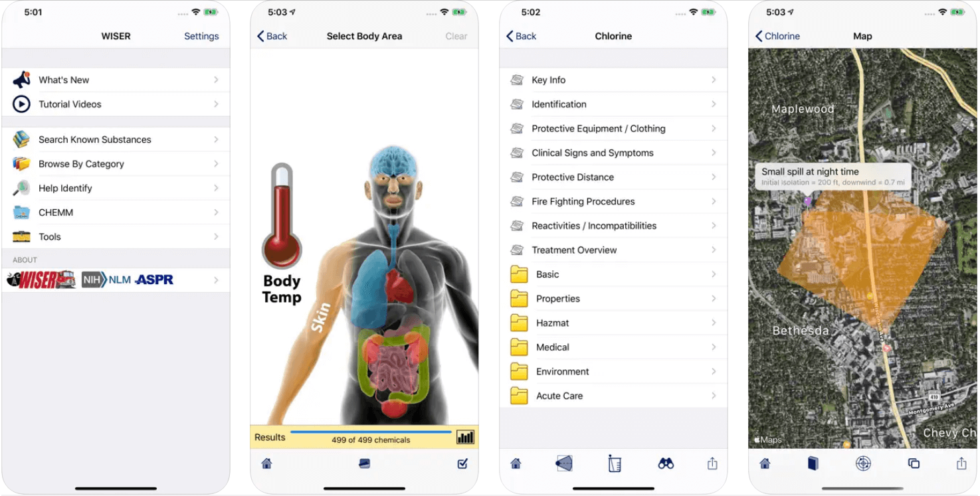
Task: Expand the Acute Care folder
Action: [x=613, y=396]
